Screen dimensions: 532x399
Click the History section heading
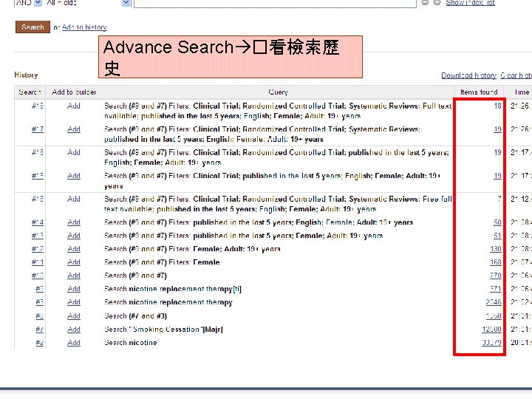click(x=26, y=75)
